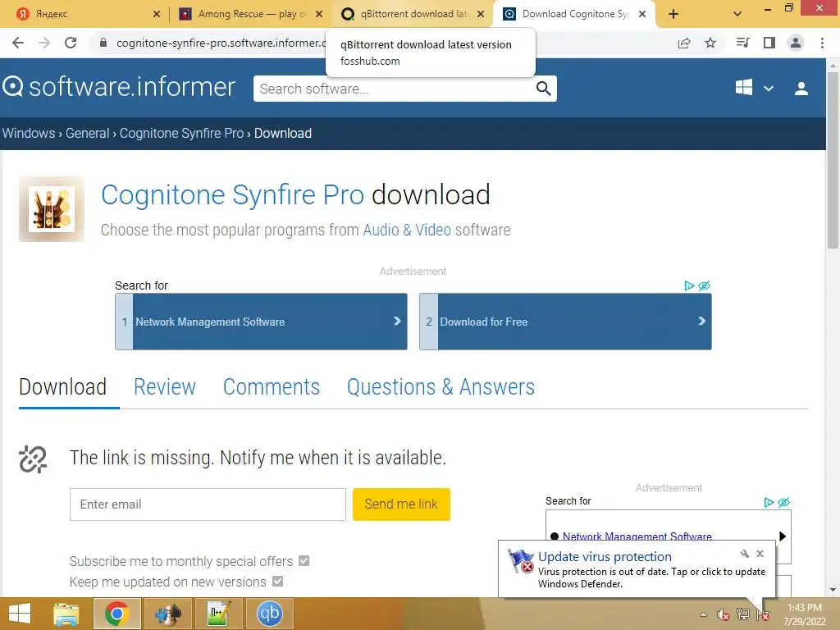
Task: Hide the sidebar ad with eye icon
Action: click(783, 502)
